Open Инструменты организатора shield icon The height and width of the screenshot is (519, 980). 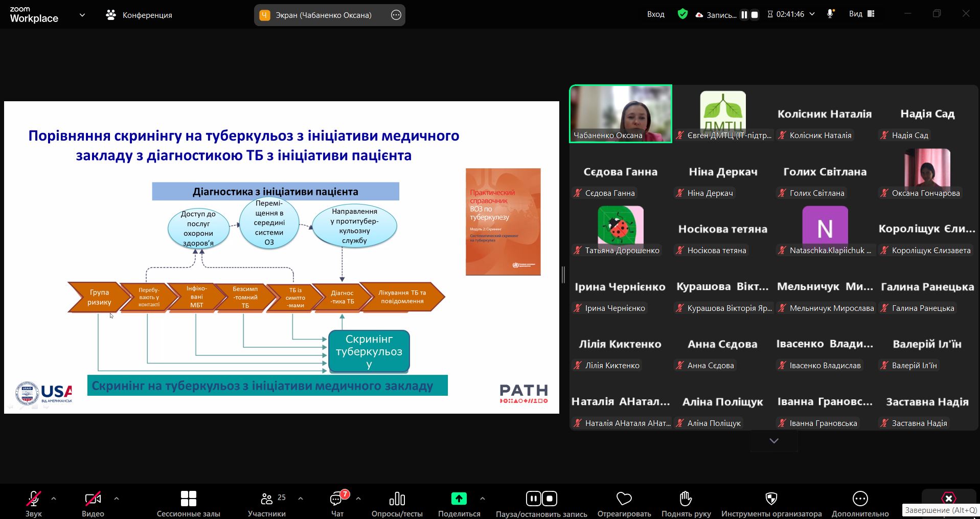click(771, 499)
